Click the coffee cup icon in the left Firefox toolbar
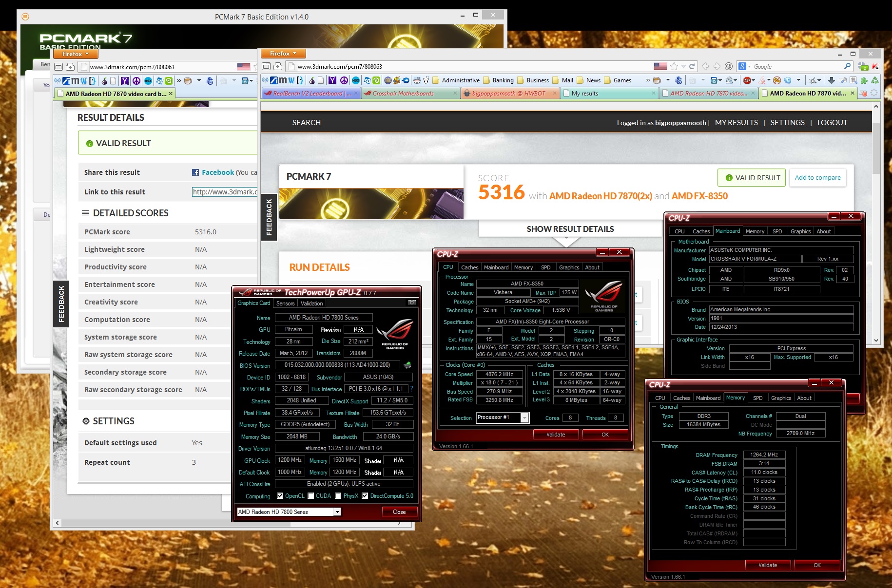Screen dimensions: 892x588 point(188,81)
